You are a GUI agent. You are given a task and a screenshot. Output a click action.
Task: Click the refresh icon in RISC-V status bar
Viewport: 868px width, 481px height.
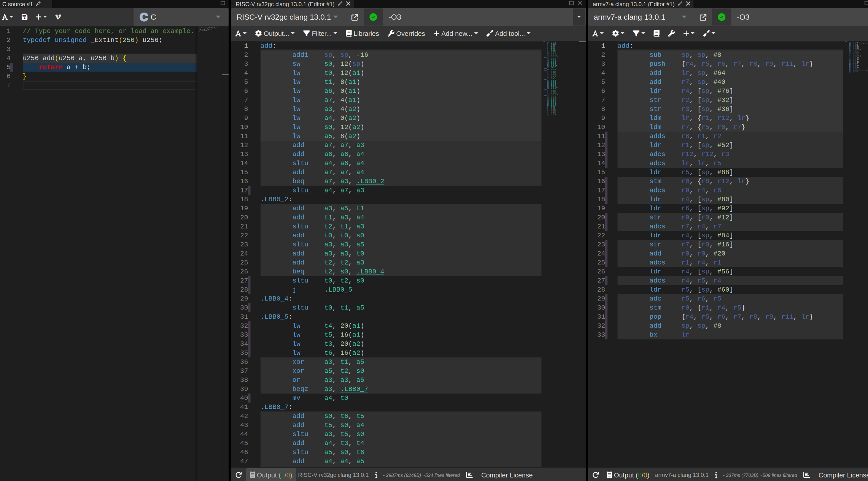pyautogui.click(x=238, y=475)
